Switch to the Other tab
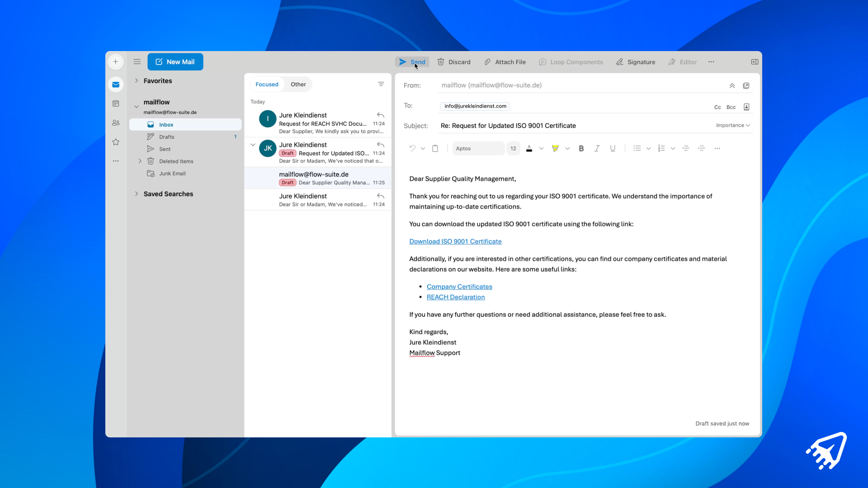The width and height of the screenshot is (868, 488). click(x=298, y=84)
